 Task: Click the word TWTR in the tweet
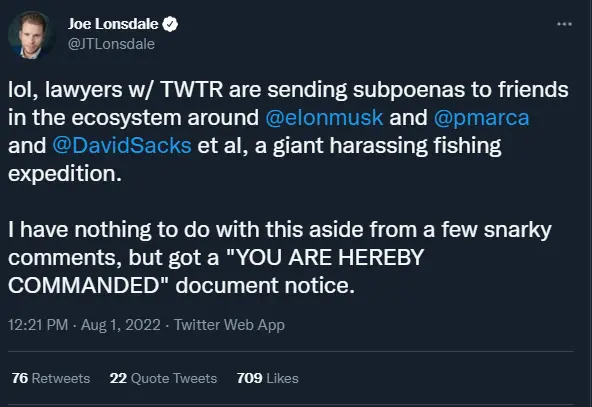click(x=192, y=89)
